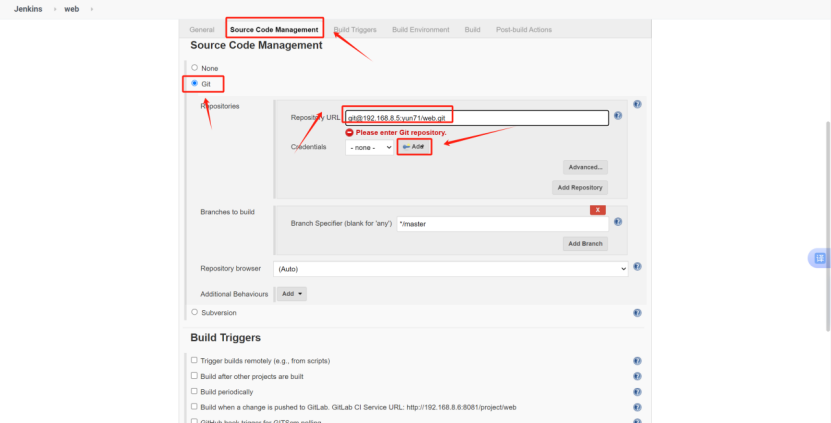Click the Add Branch button

coord(585,244)
